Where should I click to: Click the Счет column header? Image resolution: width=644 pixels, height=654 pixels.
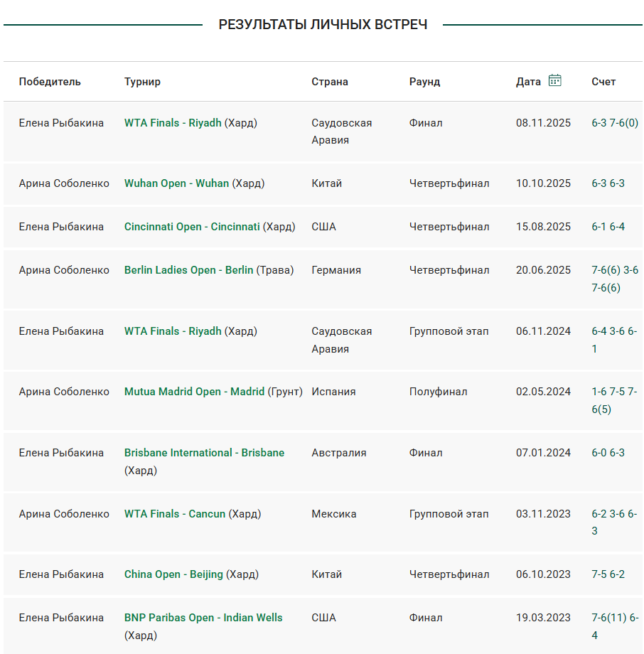[x=603, y=82]
